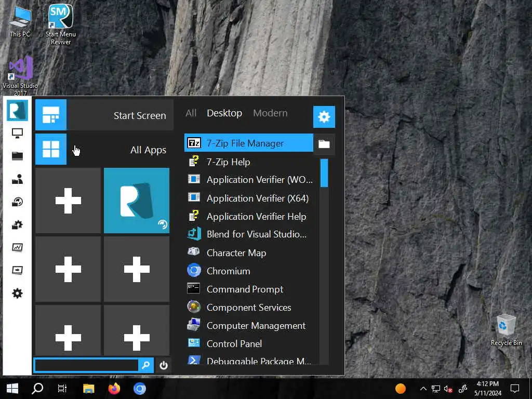Open File Explorer from the taskbar
Screen dimensions: 532x399
pos(88,389)
